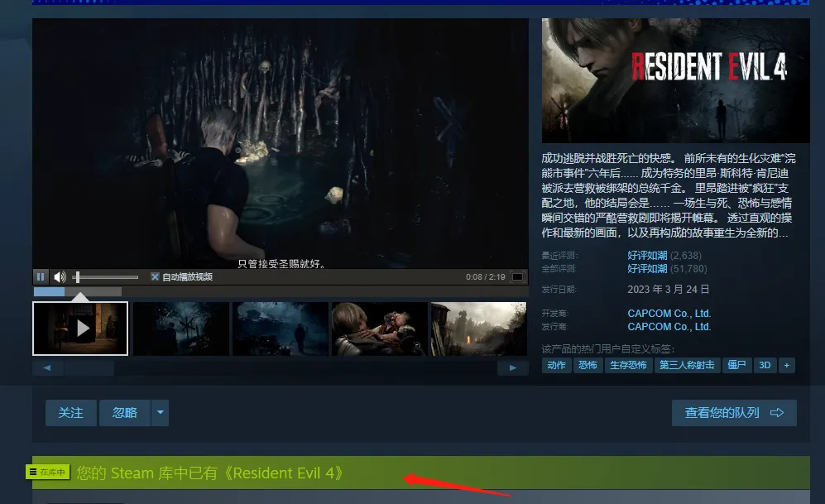Click the 在库中 library badge icon
The width and height of the screenshot is (825, 504).
coord(48,473)
